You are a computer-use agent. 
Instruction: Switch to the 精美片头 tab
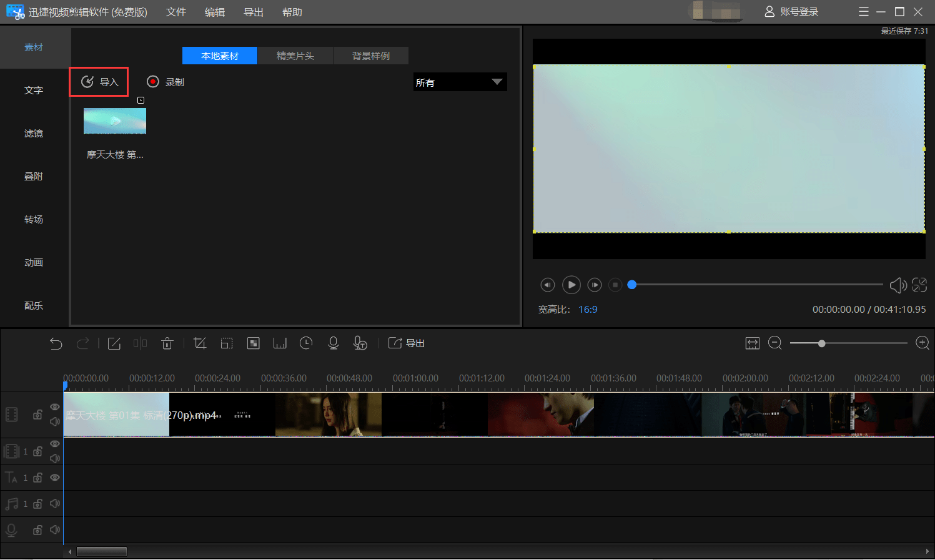tap(295, 56)
